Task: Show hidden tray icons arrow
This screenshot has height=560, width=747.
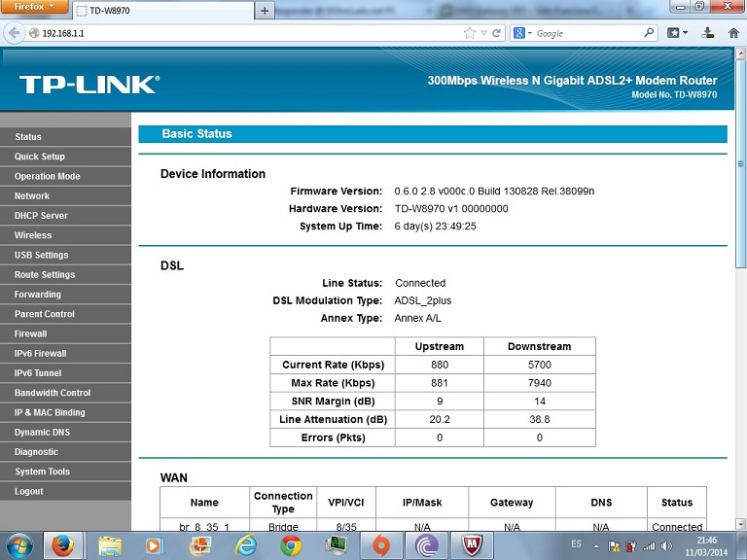Action: click(x=595, y=546)
